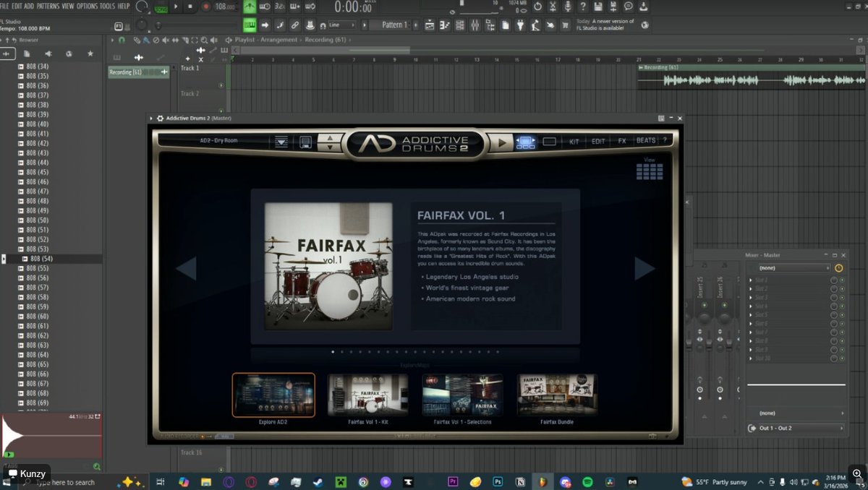
Task: Select 808 (41) sample in browser
Action: tap(38, 134)
